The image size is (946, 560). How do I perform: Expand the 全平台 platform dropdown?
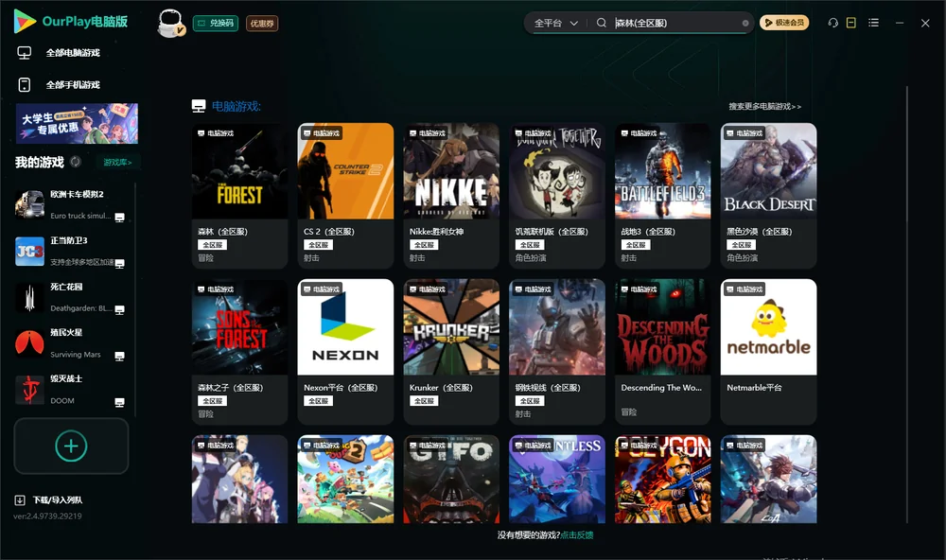click(555, 23)
